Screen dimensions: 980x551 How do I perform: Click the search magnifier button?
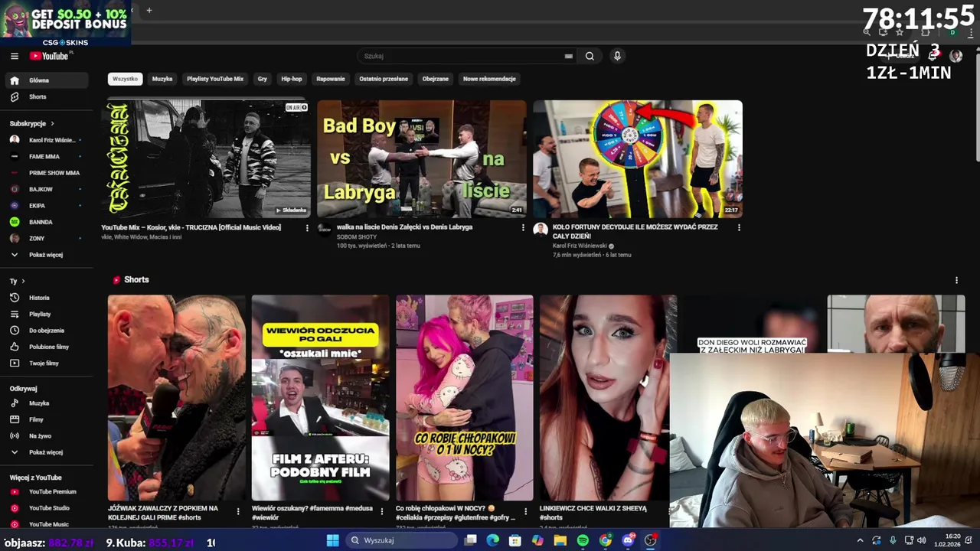point(590,56)
